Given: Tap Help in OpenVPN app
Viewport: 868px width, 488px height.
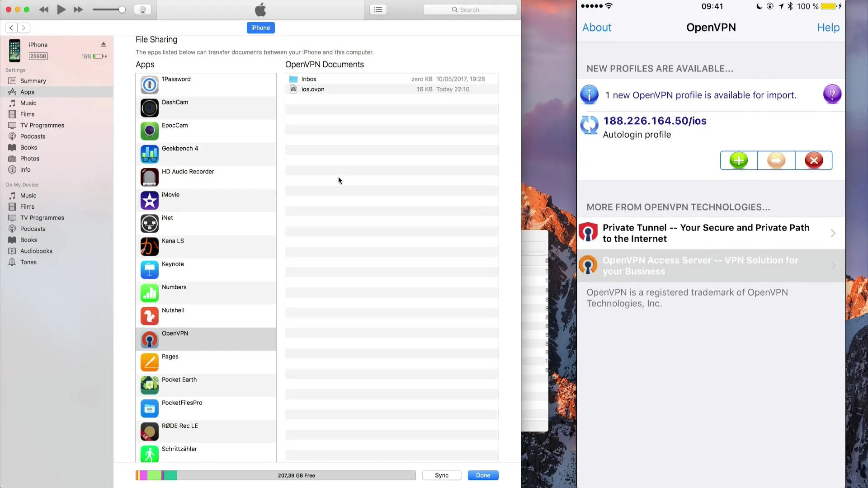Looking at the screenshot, I should pyautogui.click(x=828, y=28).
